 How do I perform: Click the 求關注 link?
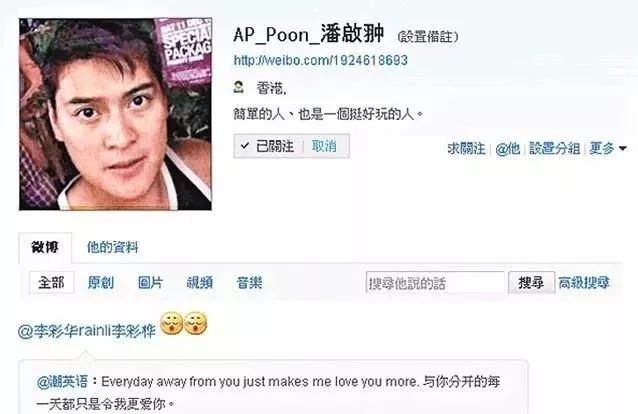466,149
